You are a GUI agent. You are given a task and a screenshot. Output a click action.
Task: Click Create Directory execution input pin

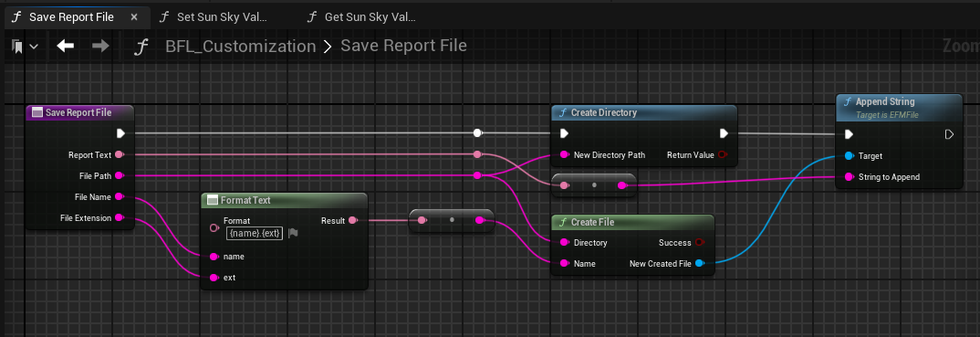click(x=564, y=133)
